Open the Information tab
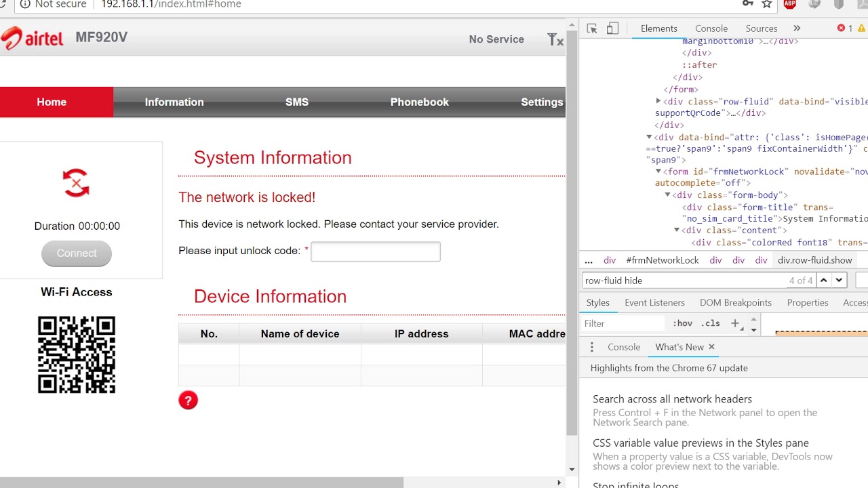 pos(174,102)
